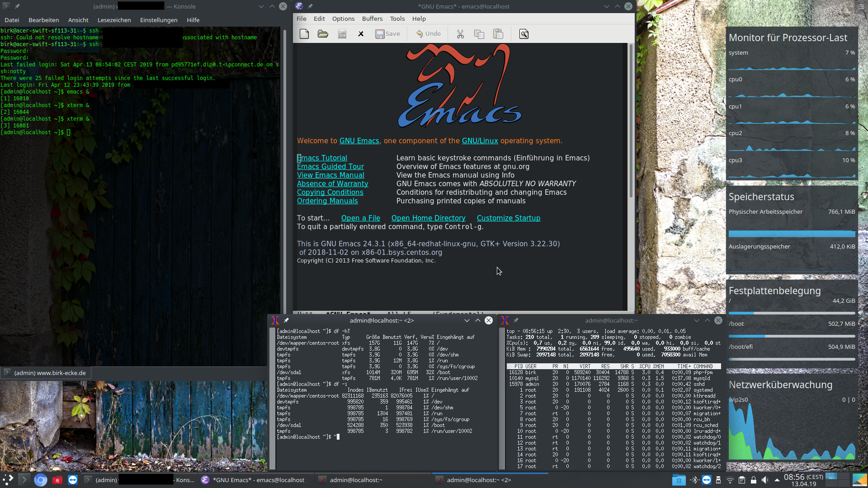Screen dimensions: 868x488
Task: Switch to admin@localhost:~ taskbar entry
Action: coord(373,480)
